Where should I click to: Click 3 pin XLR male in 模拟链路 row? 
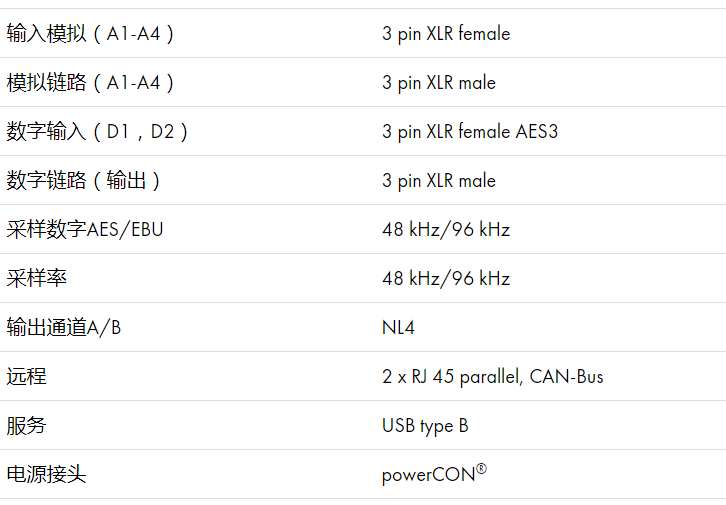pos(439,83)
